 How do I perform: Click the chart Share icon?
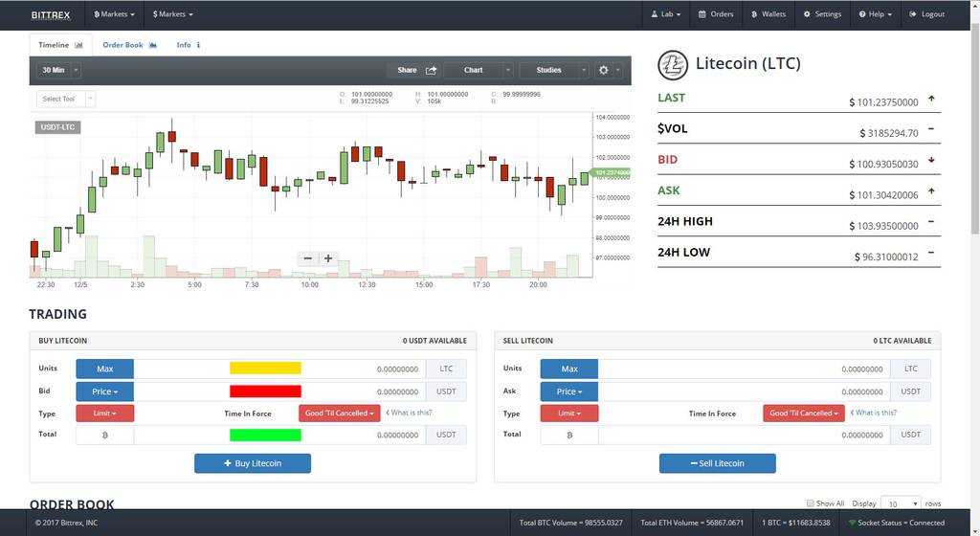point(432,71)
